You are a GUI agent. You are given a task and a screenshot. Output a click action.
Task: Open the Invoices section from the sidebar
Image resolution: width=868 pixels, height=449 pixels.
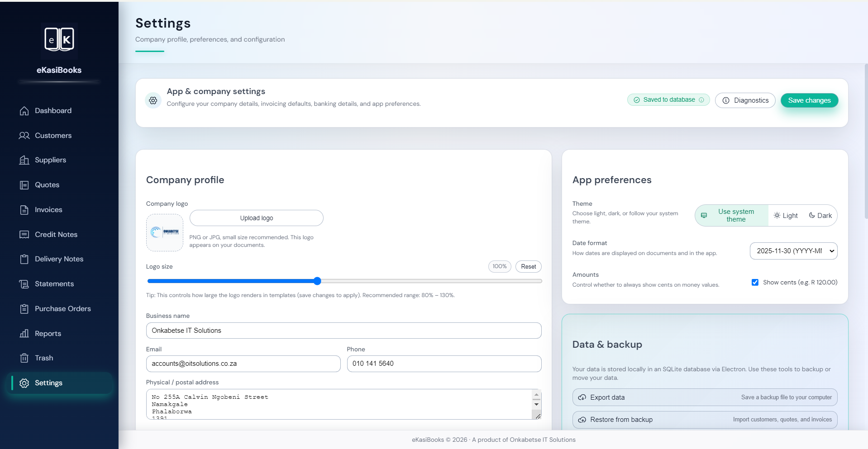(24, 209)
